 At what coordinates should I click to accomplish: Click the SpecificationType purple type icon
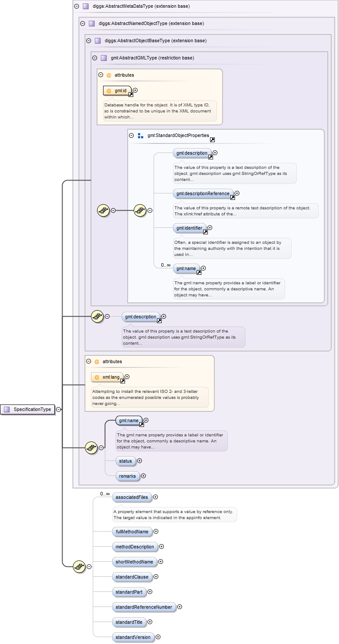coord(6,409)
